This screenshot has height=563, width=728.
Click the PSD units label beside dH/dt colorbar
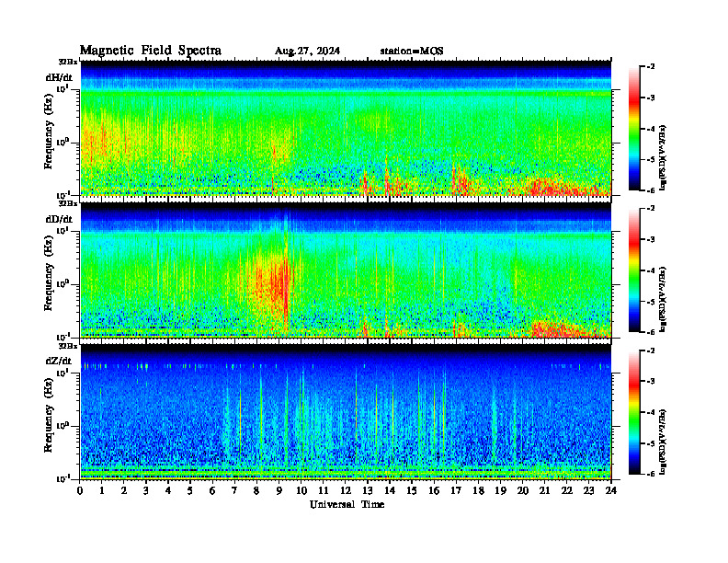(x=664, y=157)
